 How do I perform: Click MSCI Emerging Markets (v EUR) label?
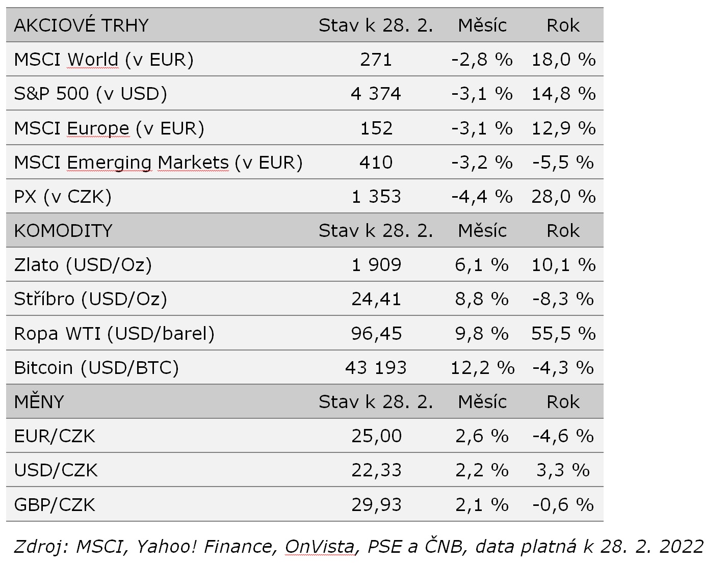tap(158, 163)
